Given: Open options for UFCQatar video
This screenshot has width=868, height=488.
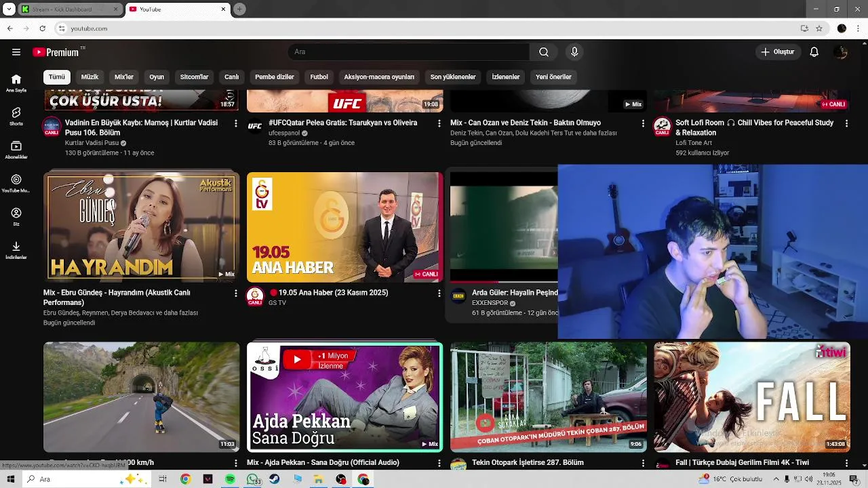Looking at the screenshot, I should 439,123.
